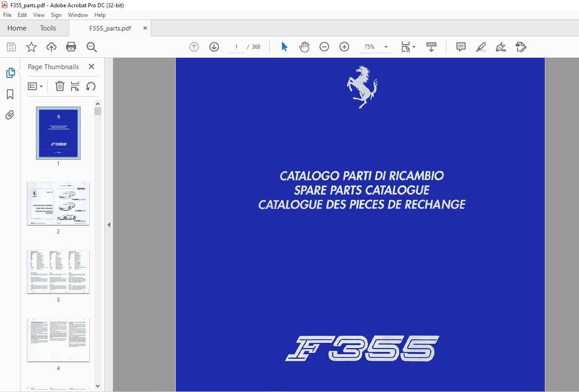Select page 2 thumbnail
Viewport: 579px width, 392px height.
point(58,204)
